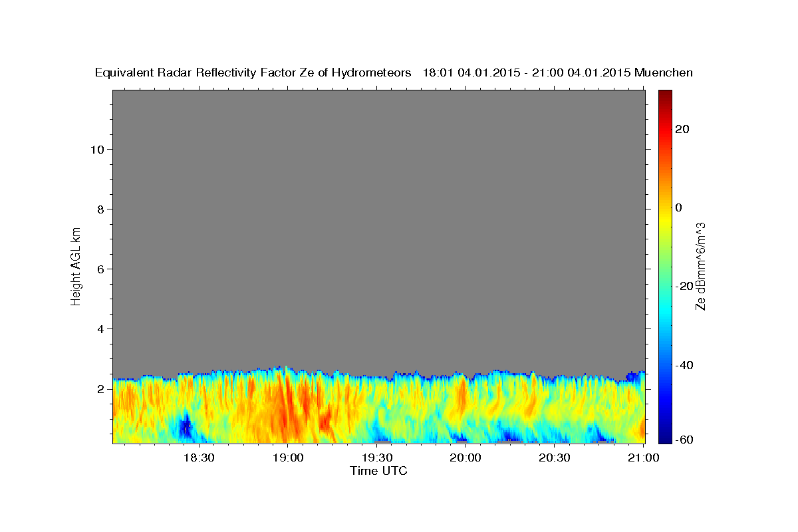The height and width of the screenshot is (532, 798).
Task: Click the blue low-reflectivity patch near 18:30
Action: pyautogui.click(x=185, y=426)
